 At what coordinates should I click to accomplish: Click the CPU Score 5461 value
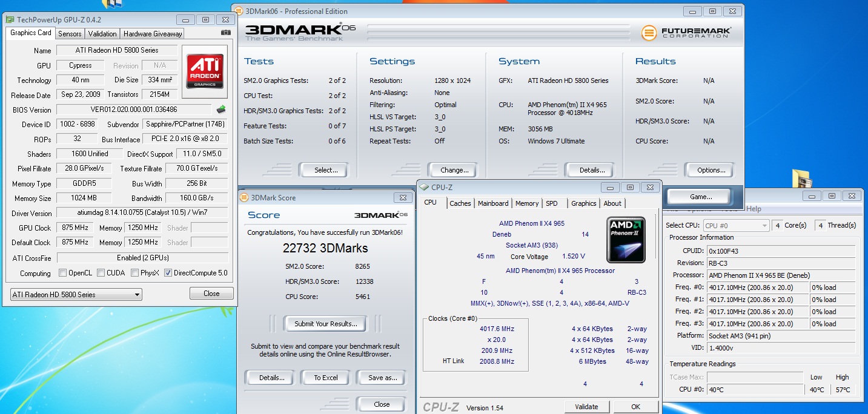(x=363, y=297)
